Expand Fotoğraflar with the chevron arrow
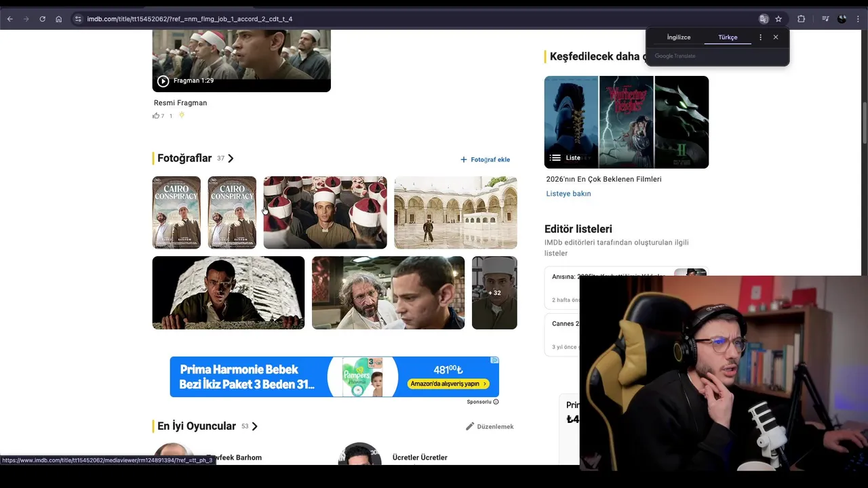868x488 pixels. [231, 159]
